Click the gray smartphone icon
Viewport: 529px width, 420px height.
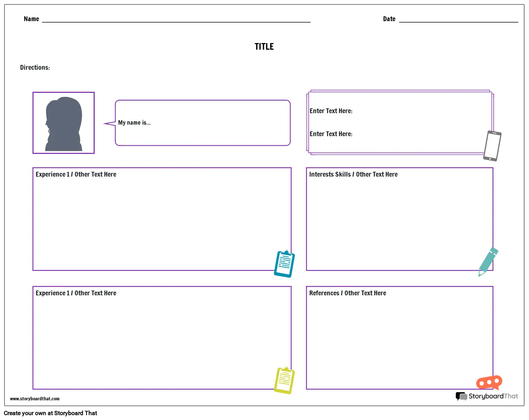pos(492,146)
